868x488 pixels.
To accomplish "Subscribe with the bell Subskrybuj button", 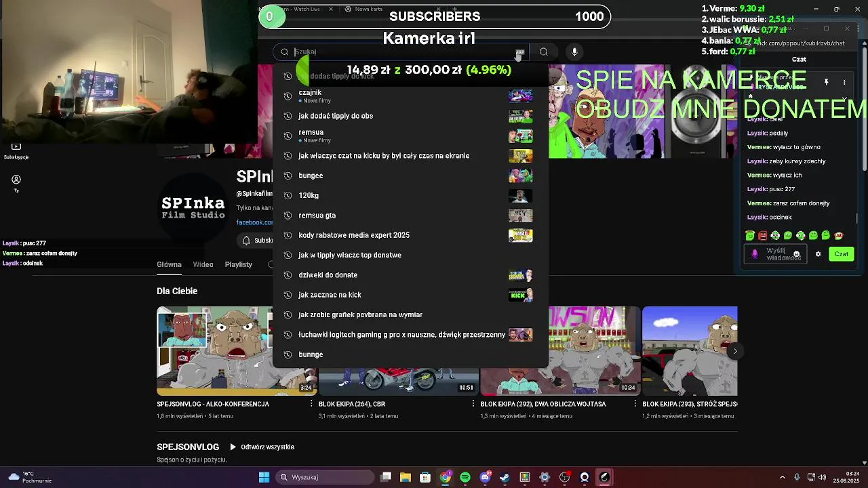I will click(256, 241).
